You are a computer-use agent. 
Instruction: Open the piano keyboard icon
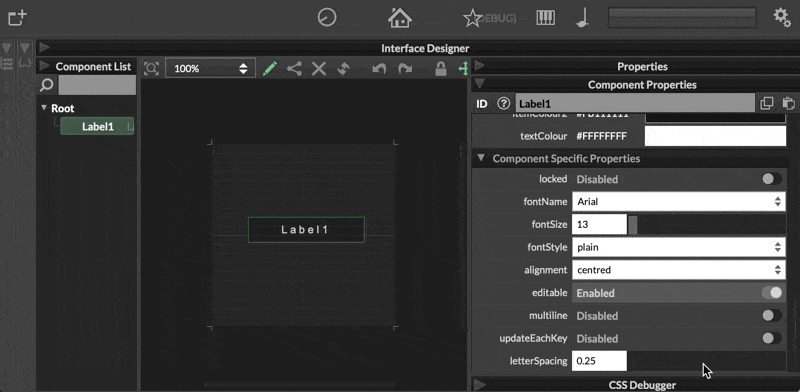(x=545, y=18)
